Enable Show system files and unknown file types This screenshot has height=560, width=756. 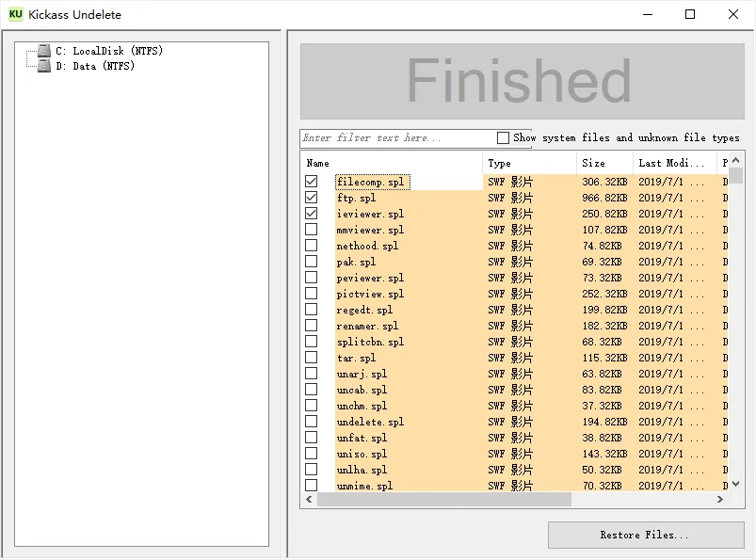click(x=503, y=137)
